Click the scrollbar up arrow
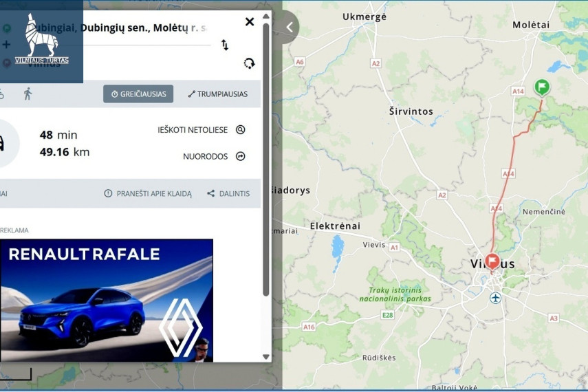The width and height of the screenshot is (588, 392). (266, 16)
